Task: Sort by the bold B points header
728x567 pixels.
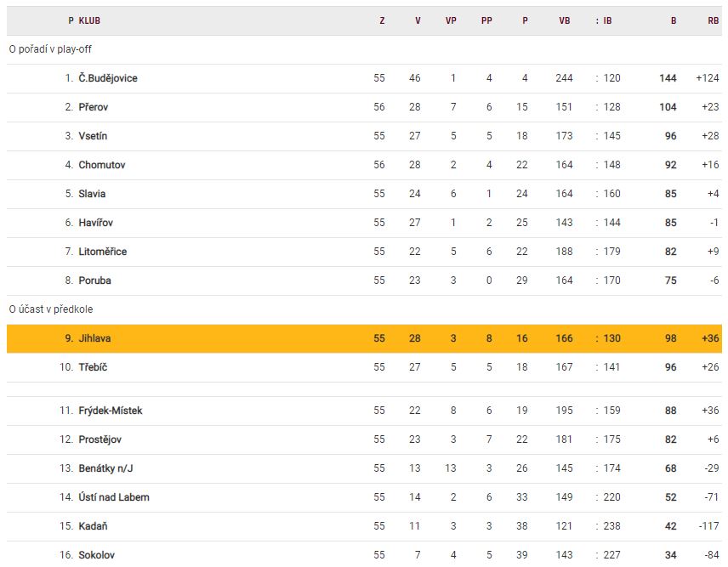Action: [x=674, y=20]
